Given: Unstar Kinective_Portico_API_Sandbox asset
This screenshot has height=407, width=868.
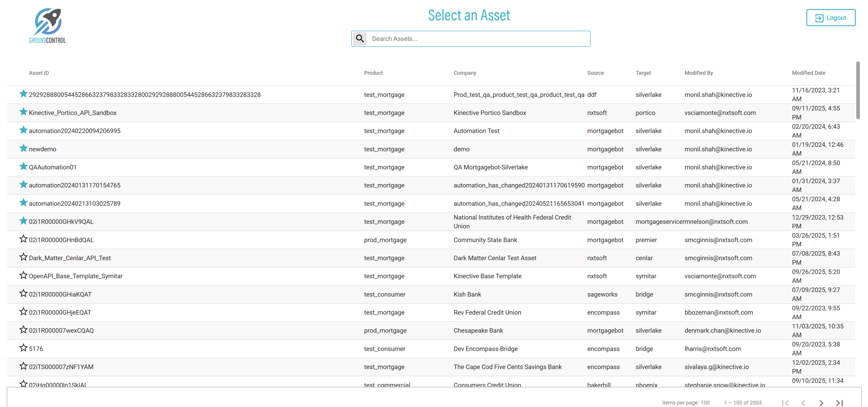Looking at the screenshot, I should pos(23,112).
